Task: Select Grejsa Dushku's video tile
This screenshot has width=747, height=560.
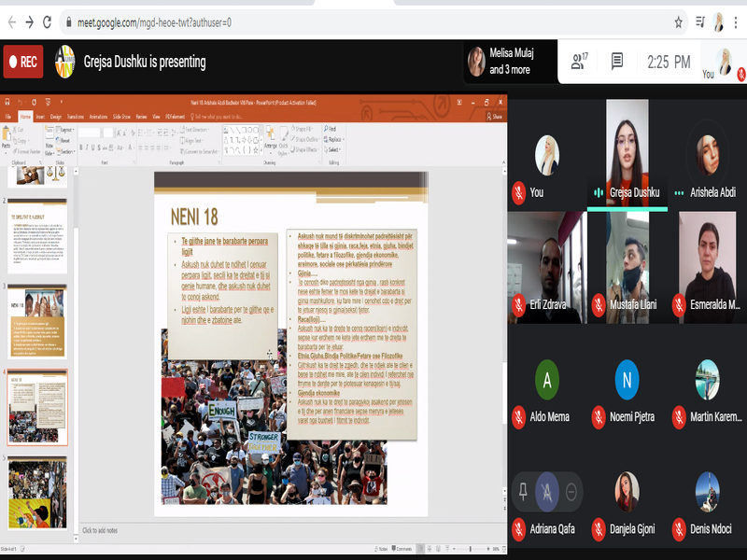Action: tap(627, 149)
